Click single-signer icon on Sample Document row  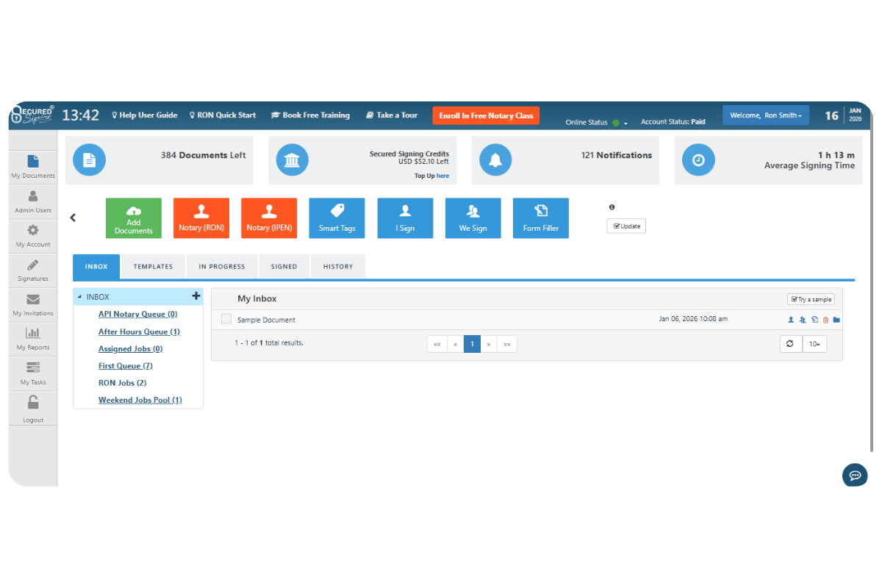click(791, 320)
